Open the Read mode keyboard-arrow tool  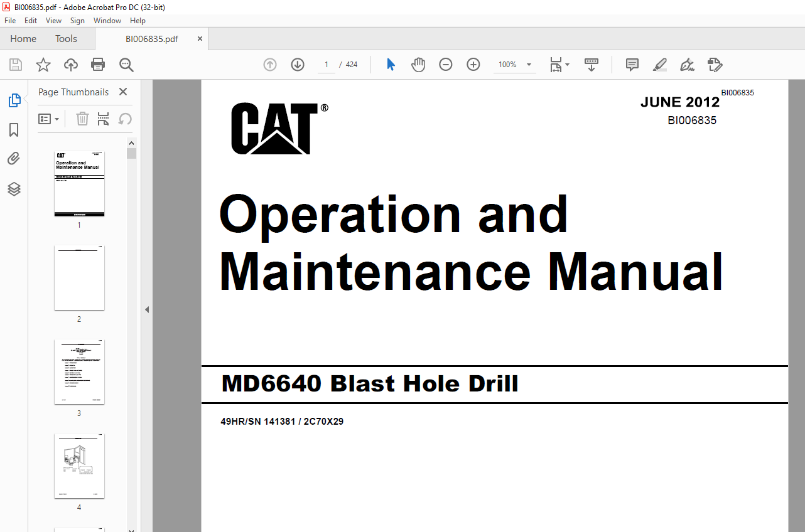(592, 65)
